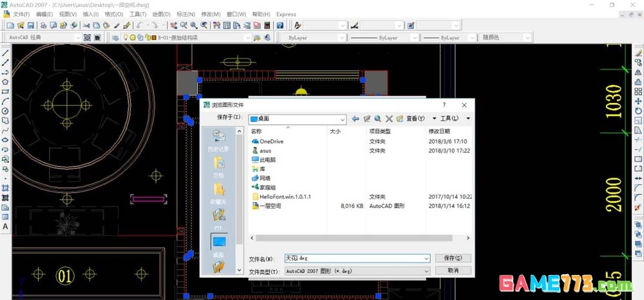Select the 此电脑 item in file list
This screenshot has width=644, height=300.
(x=263, y=160)
